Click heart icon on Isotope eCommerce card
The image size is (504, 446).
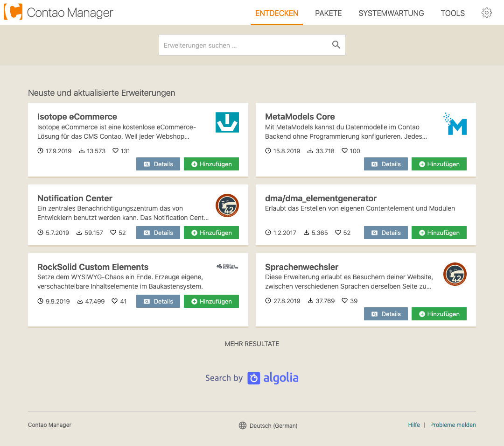pyautogui.click(x=115, y=150)
